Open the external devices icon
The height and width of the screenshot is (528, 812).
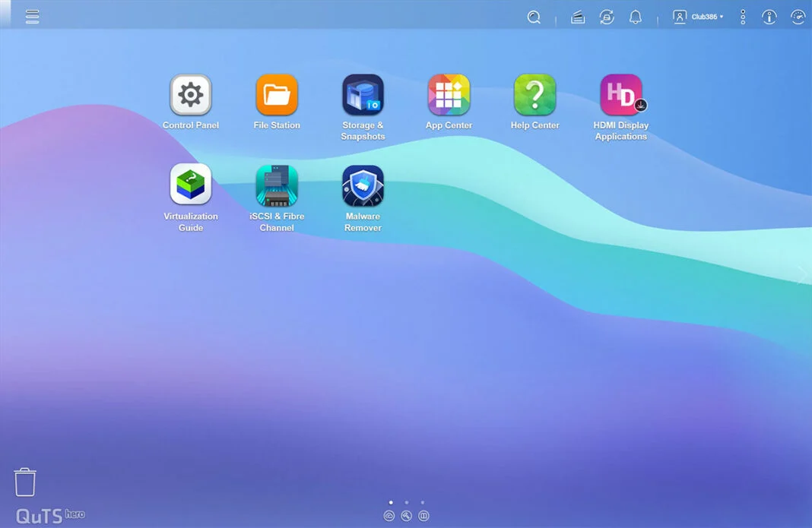click(x=607, y=17)
